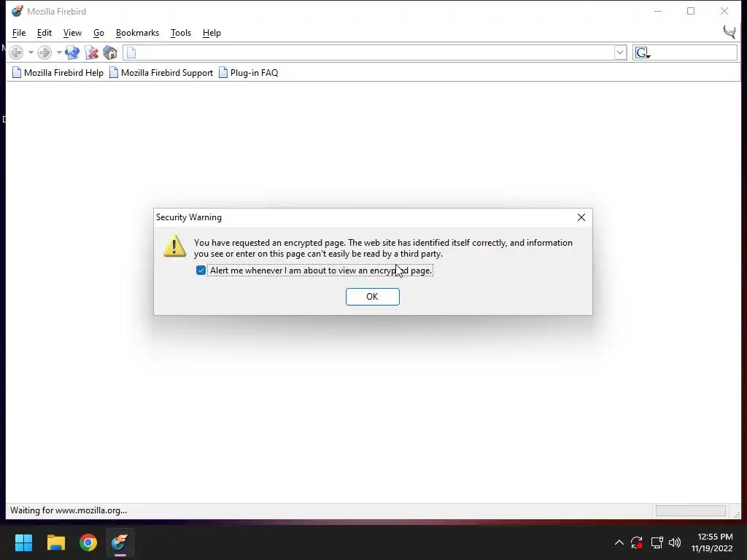Confirm the Security Warning with OK
This screenshot has width=747, height=560.
pos(373,297)
